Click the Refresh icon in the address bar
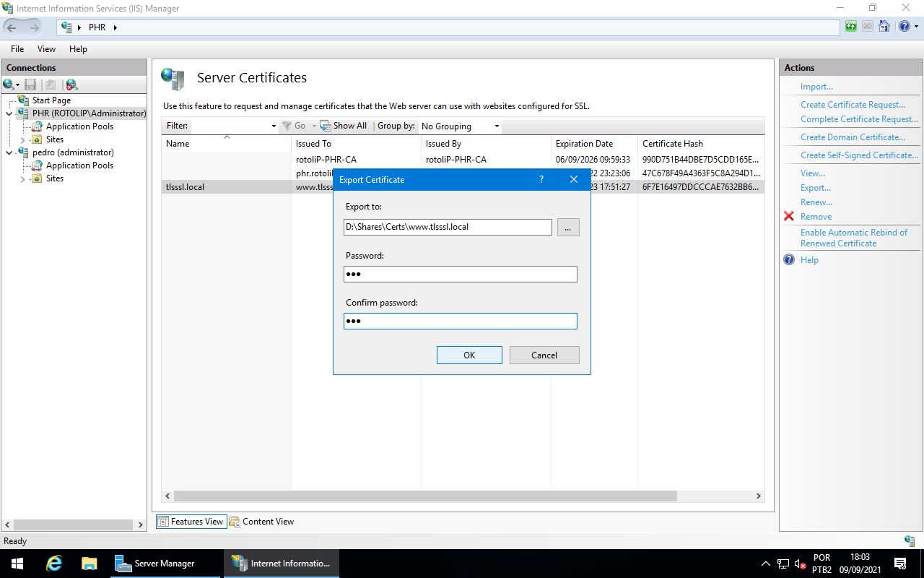924x578 pixels. pos(852,26)
